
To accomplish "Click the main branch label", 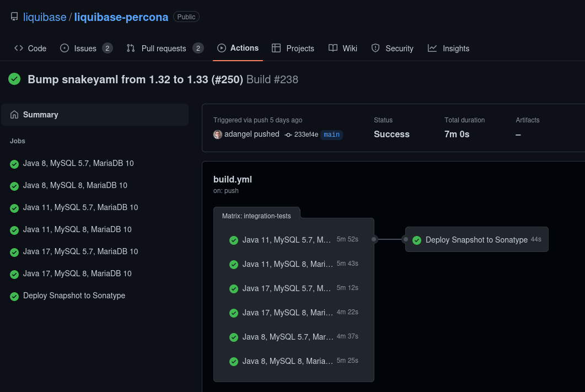I will (x=331, y=135).
